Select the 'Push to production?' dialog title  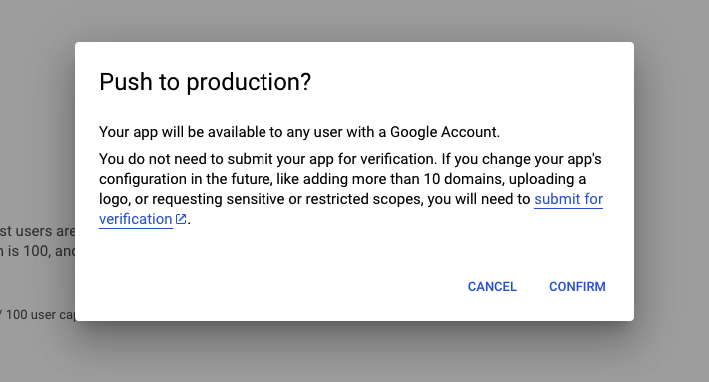205,82
